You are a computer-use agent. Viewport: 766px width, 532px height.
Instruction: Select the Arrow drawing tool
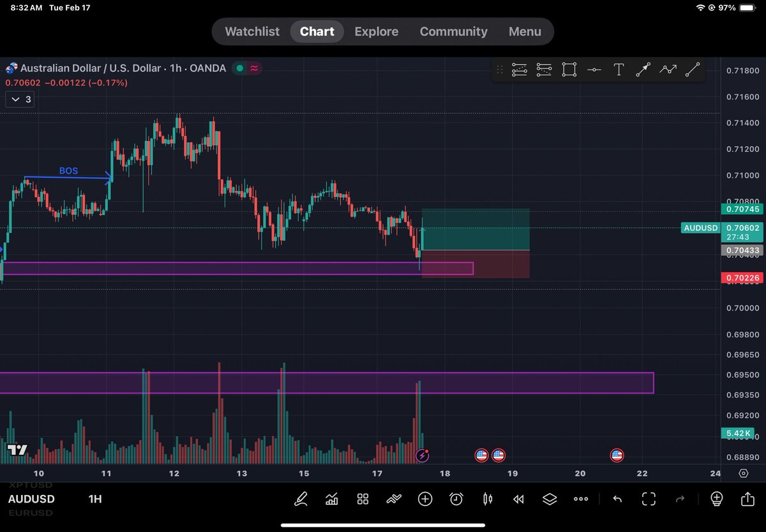(643, 70)
